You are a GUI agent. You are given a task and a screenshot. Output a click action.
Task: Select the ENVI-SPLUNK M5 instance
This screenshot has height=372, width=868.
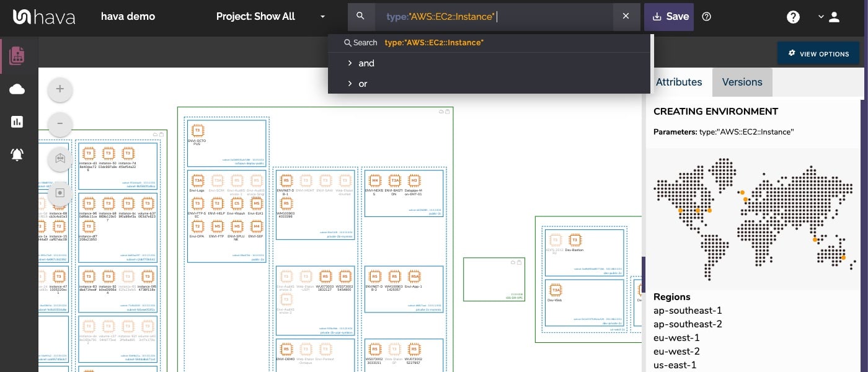236,226
